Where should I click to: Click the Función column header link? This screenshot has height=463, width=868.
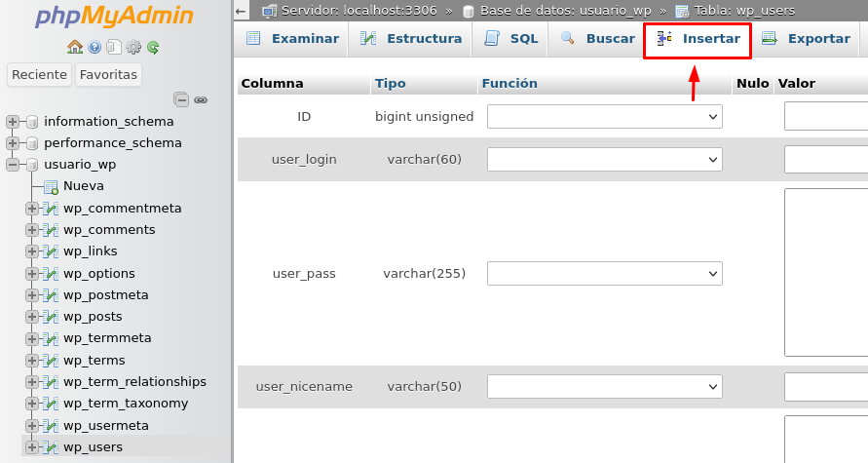point(509,84)
